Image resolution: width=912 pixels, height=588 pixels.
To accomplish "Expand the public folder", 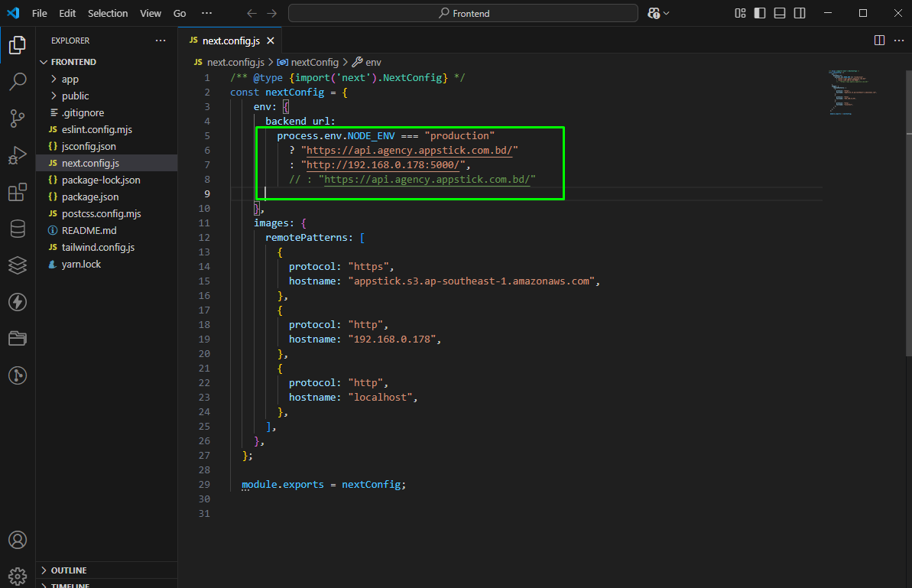I will (107, 96).
